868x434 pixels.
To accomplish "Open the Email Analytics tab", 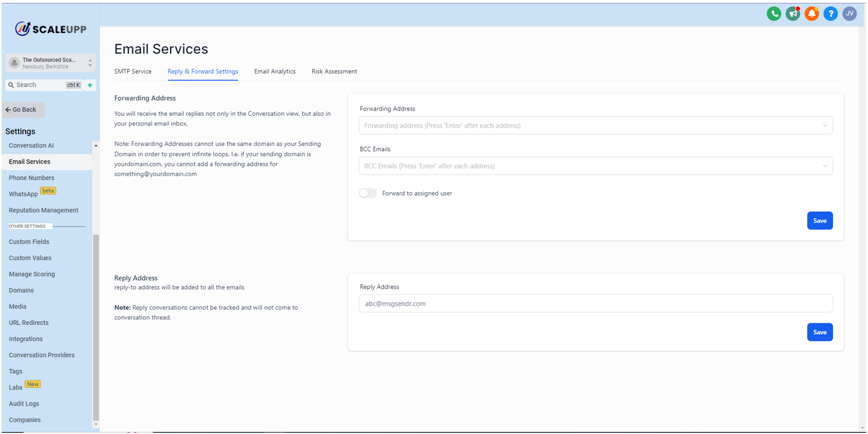I will [275, 71].
